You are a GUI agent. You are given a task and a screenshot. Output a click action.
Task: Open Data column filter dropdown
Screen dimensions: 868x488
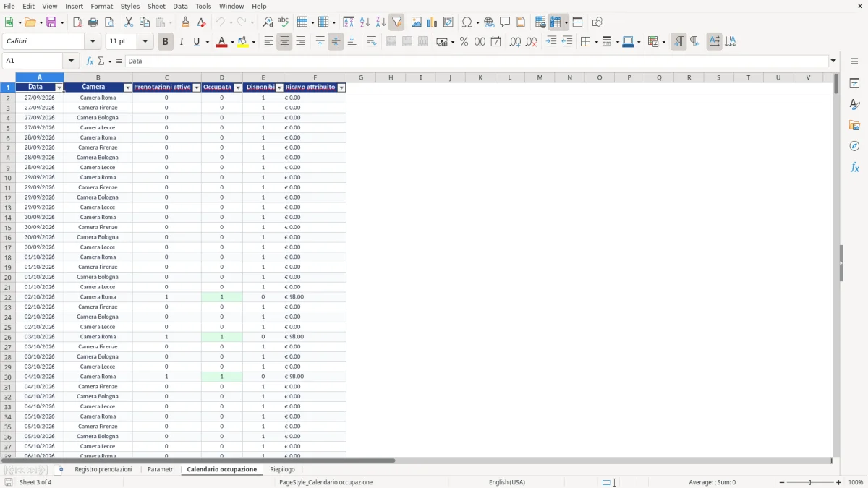(x=59, y=87)
